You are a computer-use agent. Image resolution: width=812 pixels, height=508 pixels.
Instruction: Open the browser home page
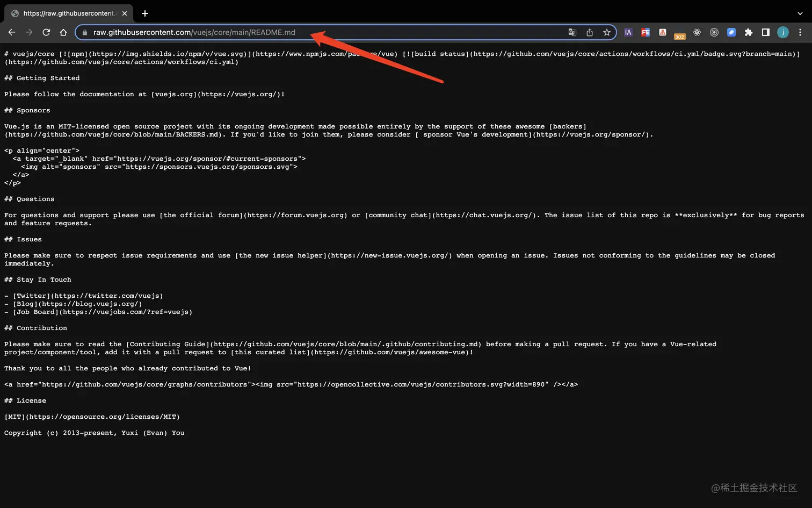[63, 32]
